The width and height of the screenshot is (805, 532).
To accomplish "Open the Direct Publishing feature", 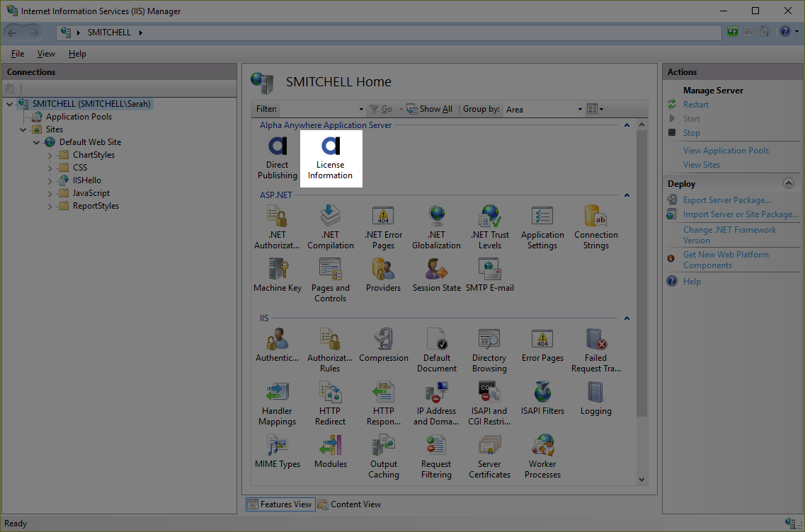I will pos(278,158).
